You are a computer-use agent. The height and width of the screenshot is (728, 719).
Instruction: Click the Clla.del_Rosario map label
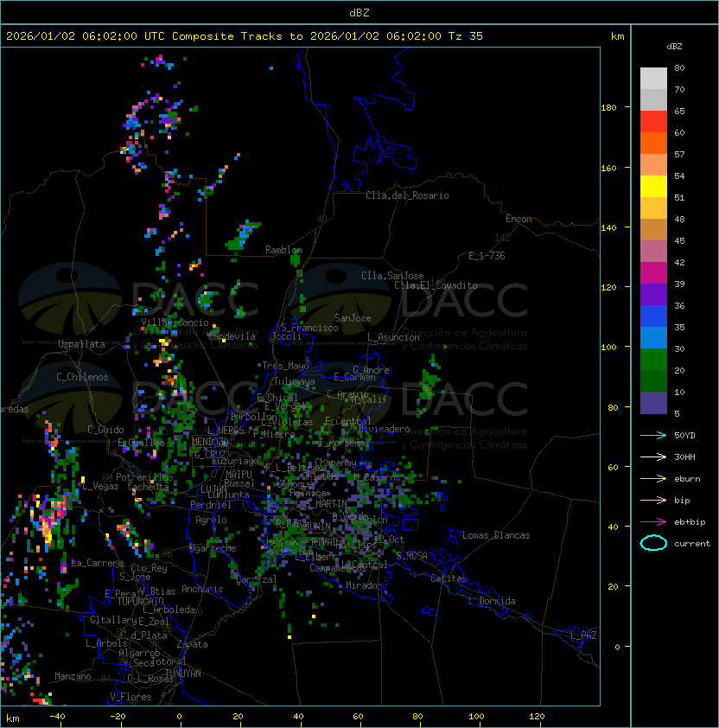[407, 195]
